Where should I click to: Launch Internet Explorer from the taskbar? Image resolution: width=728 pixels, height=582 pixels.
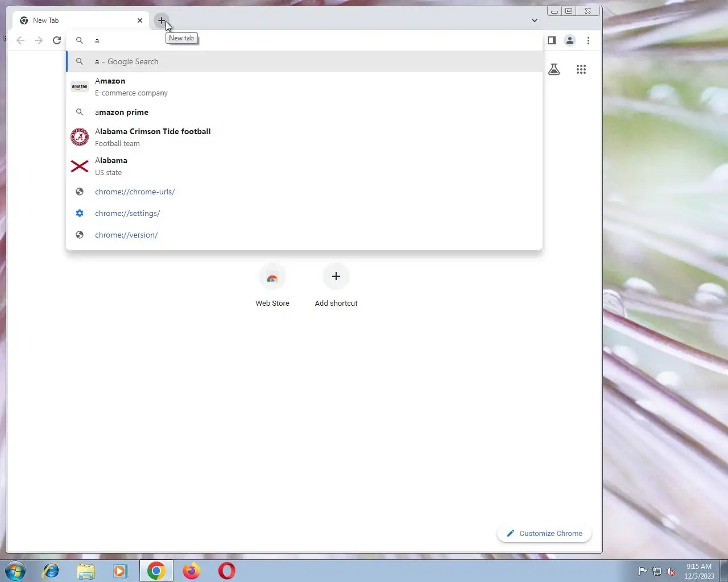click(51, 571)
